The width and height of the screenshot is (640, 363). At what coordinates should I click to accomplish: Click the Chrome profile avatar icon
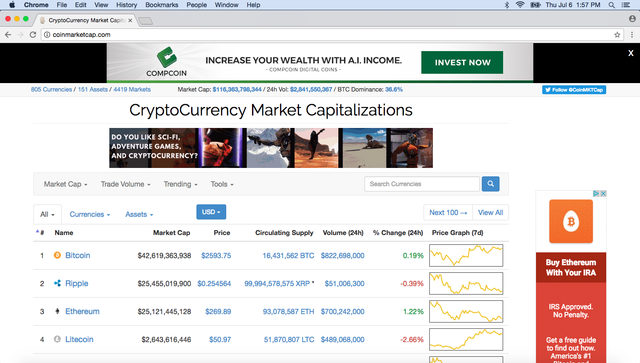point(632,19)
